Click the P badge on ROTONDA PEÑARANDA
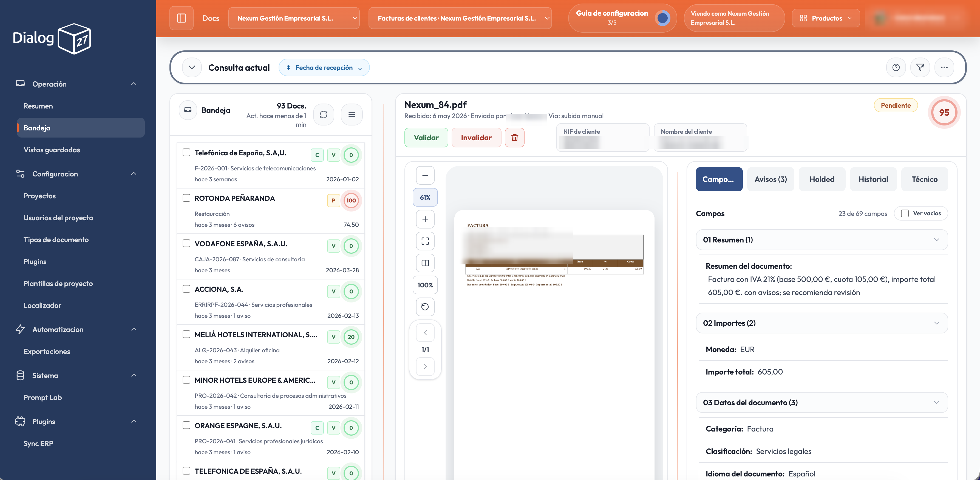This screenshot has width=980, height=480. tap(334, 201)
